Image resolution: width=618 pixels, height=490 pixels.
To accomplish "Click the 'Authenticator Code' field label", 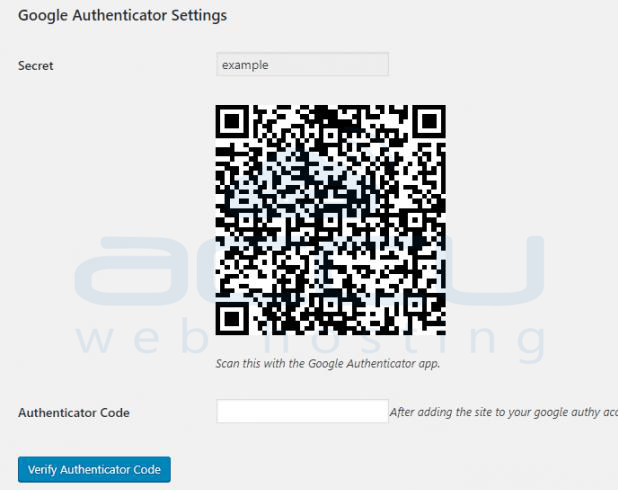I will point(74,413).
